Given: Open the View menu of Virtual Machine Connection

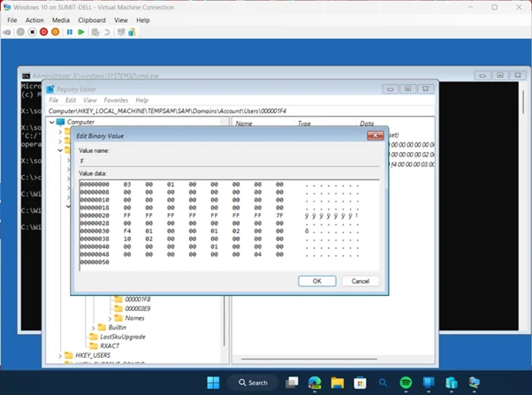Looking at the screenshot, I should [x=121, y=20].
